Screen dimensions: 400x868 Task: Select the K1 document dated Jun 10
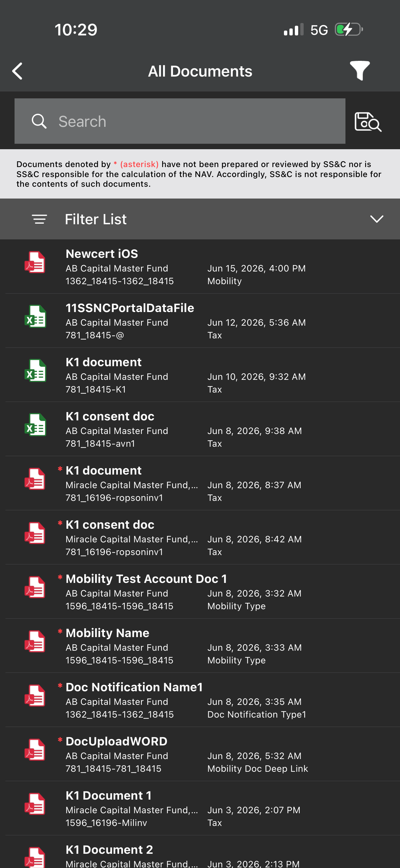click(x=200, y=375)
